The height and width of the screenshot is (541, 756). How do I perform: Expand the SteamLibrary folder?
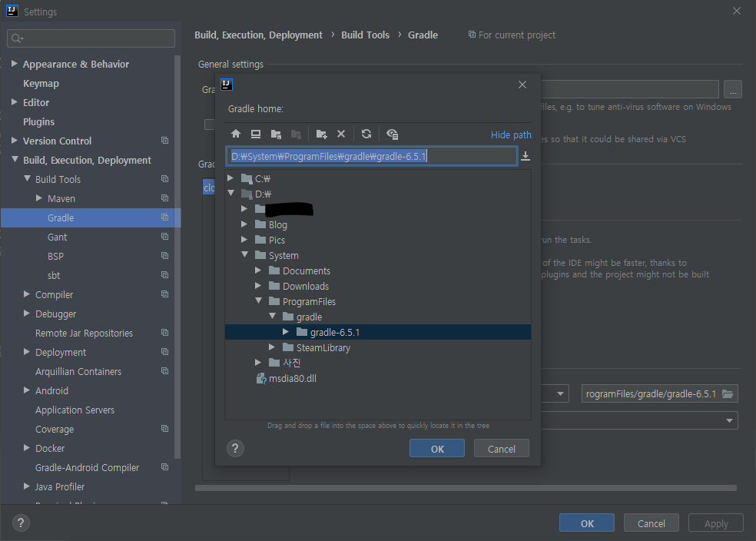click(273, 347)
